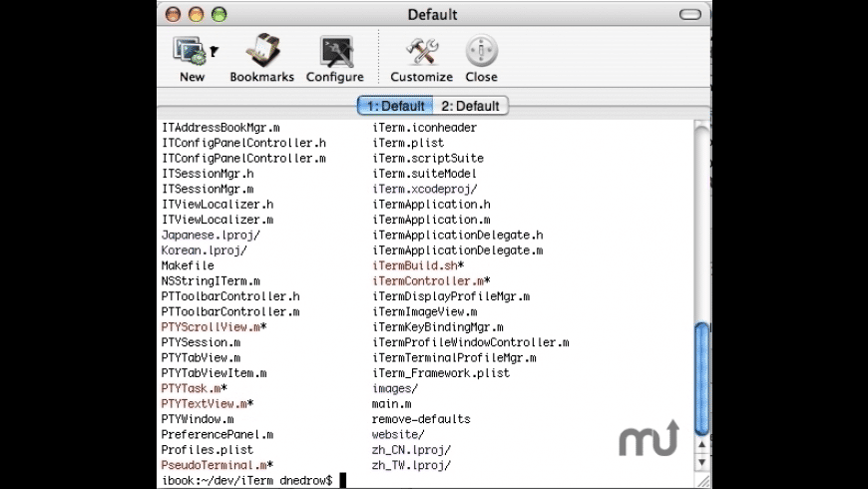Click the ITViewLocalizer.m entry
This screenshot has width=868, height=489.
(217, 220)
